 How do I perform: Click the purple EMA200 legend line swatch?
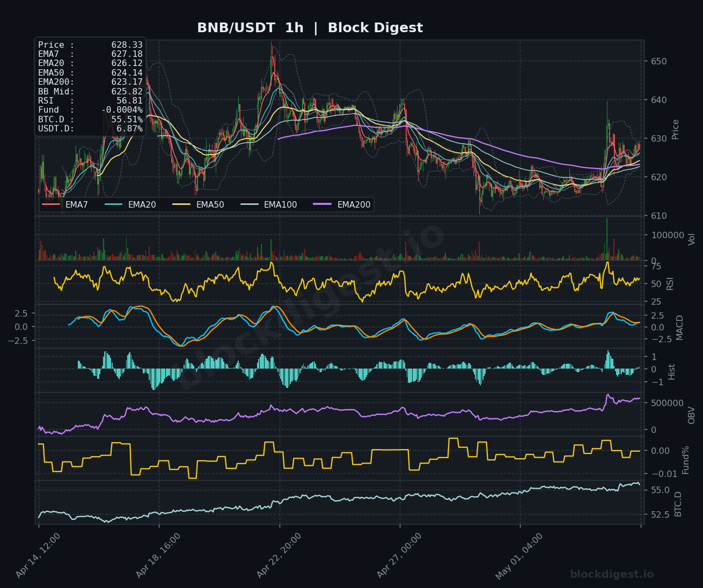(x=323, y=204)
